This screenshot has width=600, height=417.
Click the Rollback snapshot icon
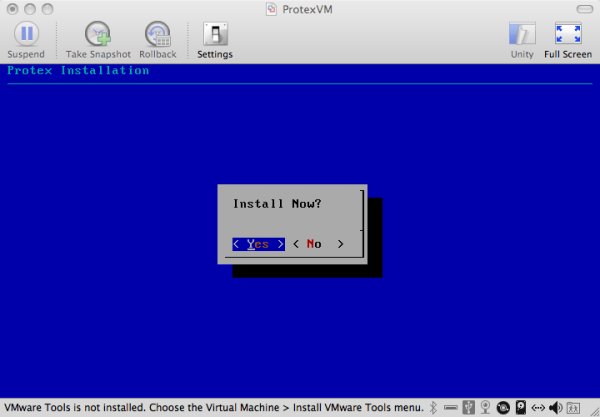pos(158,34)
